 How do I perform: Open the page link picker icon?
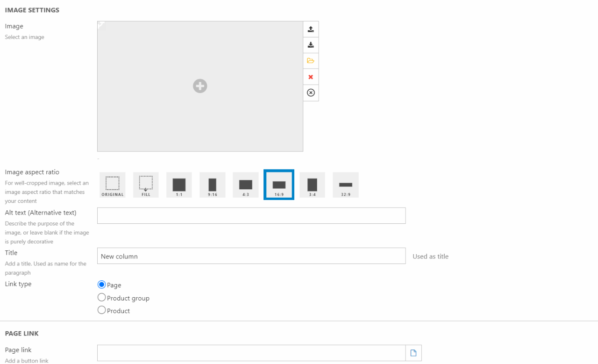pos(413,353)
